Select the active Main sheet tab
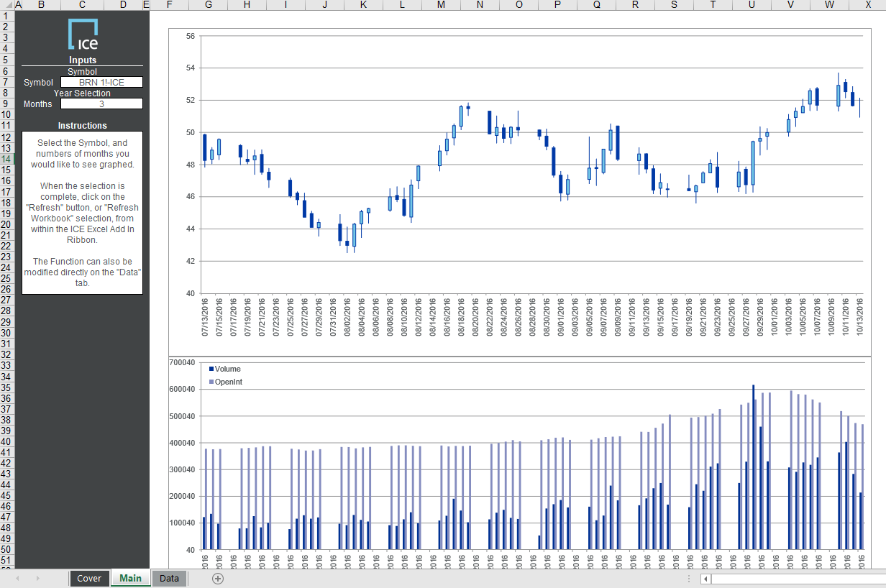This screenshot has height=588, width=886. [130, 578]
